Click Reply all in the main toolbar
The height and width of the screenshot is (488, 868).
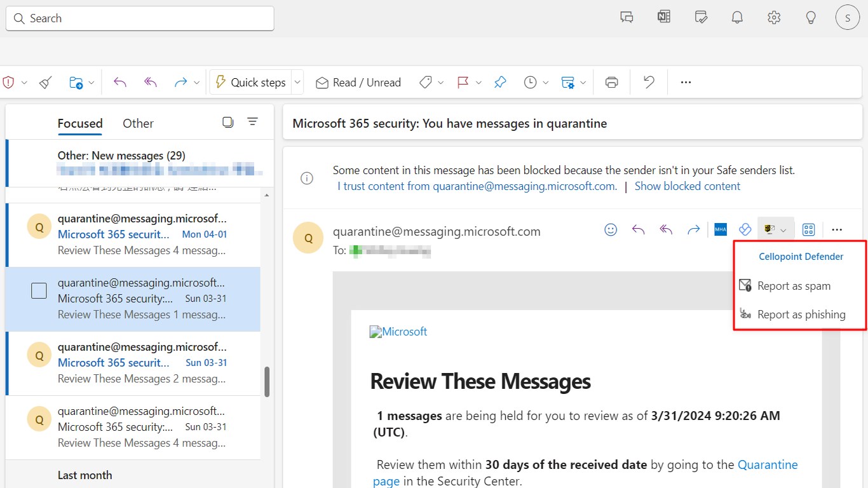151,83
